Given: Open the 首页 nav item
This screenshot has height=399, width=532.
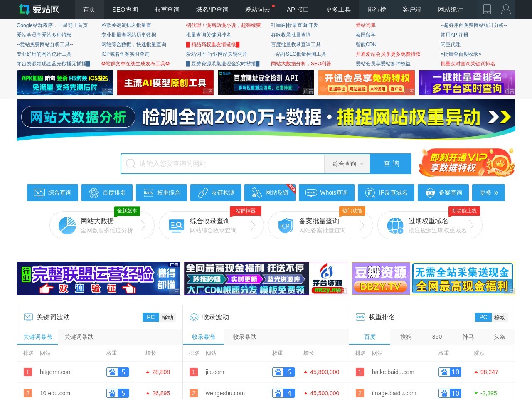Looking at the screenshot, I should pyautogui.click(x=89, y=9).
